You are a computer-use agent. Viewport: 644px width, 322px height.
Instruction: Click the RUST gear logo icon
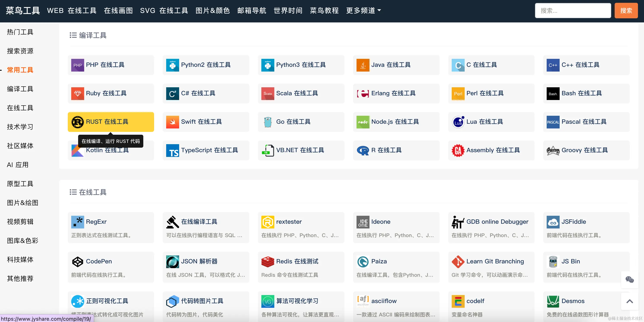click(x=77, y=122)
